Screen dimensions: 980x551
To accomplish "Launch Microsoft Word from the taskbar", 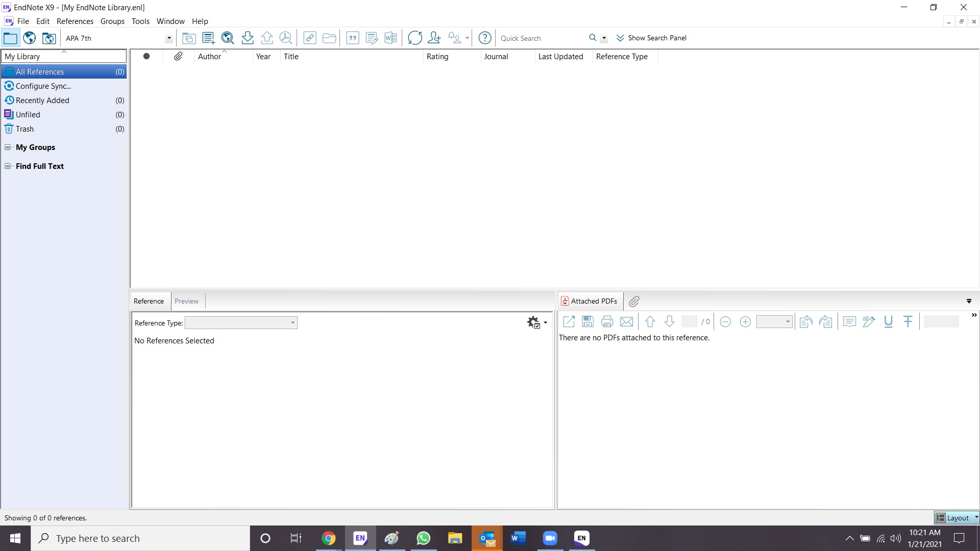I will click(519, 538).
